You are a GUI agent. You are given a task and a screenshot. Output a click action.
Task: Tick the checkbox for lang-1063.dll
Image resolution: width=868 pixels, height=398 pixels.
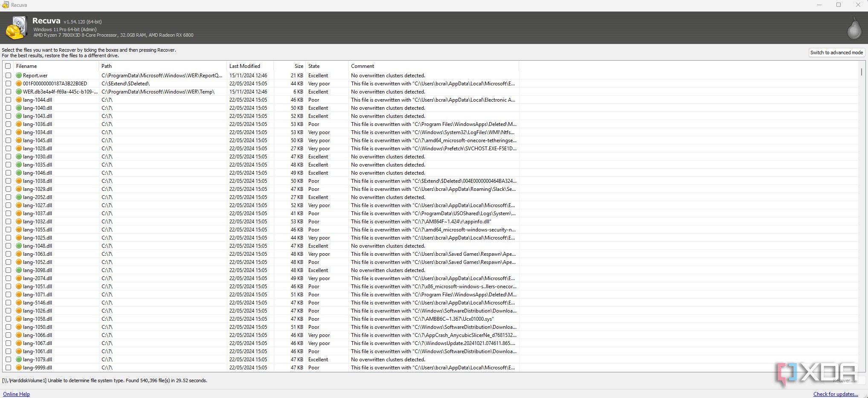[8, 254]
